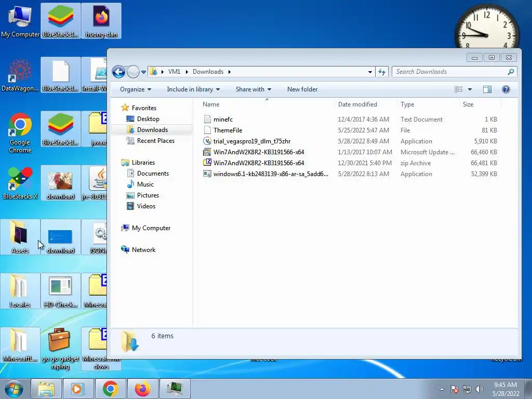Select the windows6.1-kb2483139 application icon
Screen dimensions: 532x399
click(x=207, y=174)
